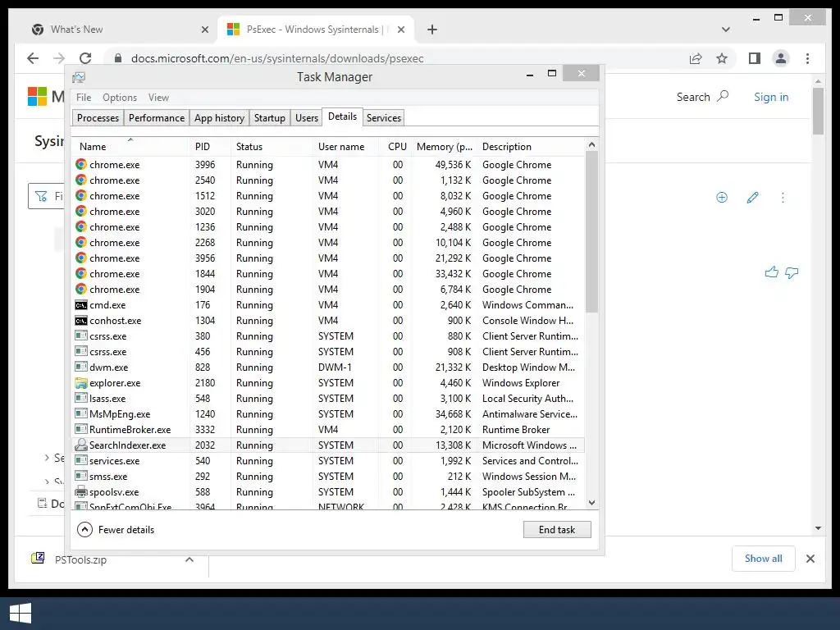840x630 pixels.
Task: Select the smss.exe process
Action: click(x=328, y=477)
